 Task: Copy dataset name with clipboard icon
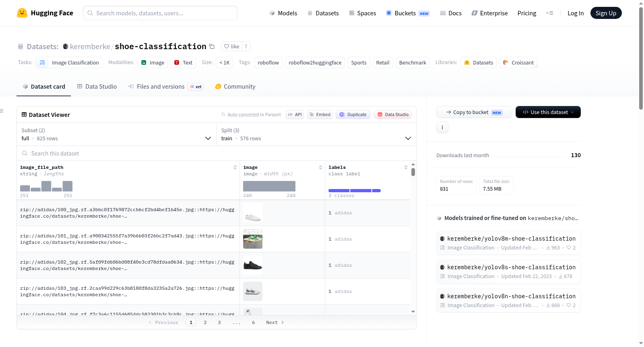click(212, 46)
